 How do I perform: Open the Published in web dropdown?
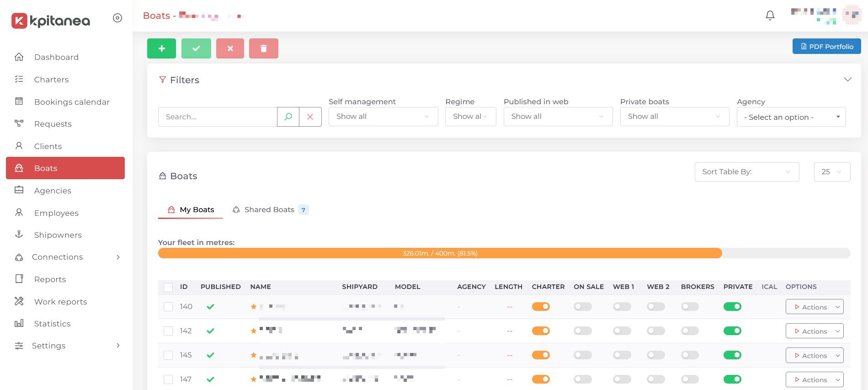click(558, 117)
